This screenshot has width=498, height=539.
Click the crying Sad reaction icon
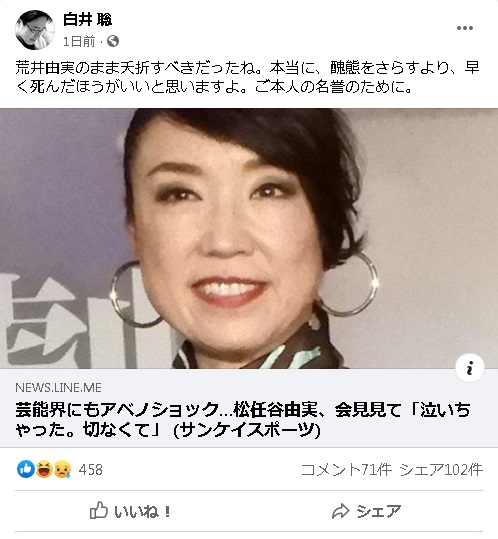pos(62,470)
